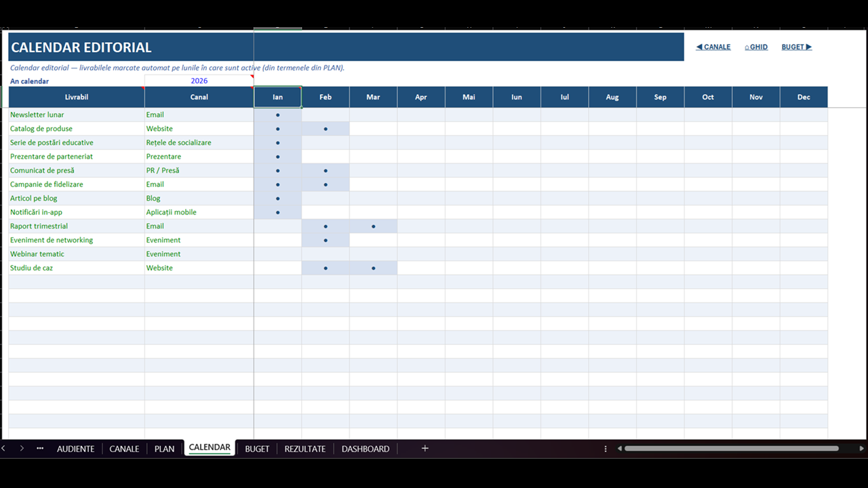This screenshot has width=868, height=488.
Task: Click the tab bar options vertical dots
Action: 606,449
